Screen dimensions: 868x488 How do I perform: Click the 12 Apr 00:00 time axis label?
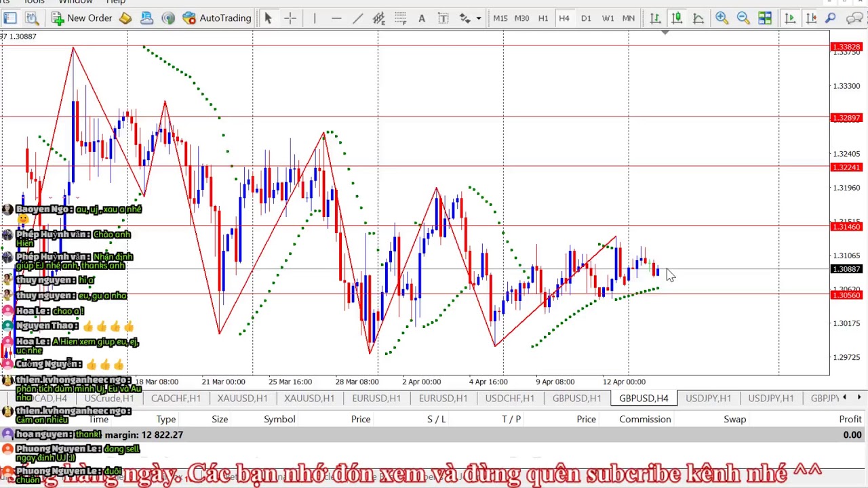point(624,382)
